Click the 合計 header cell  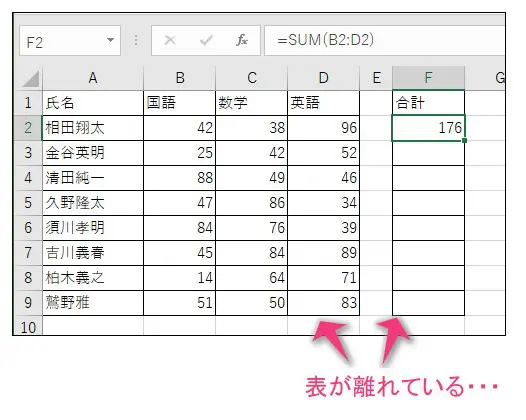pyautogui.click(x=428, y=103)
